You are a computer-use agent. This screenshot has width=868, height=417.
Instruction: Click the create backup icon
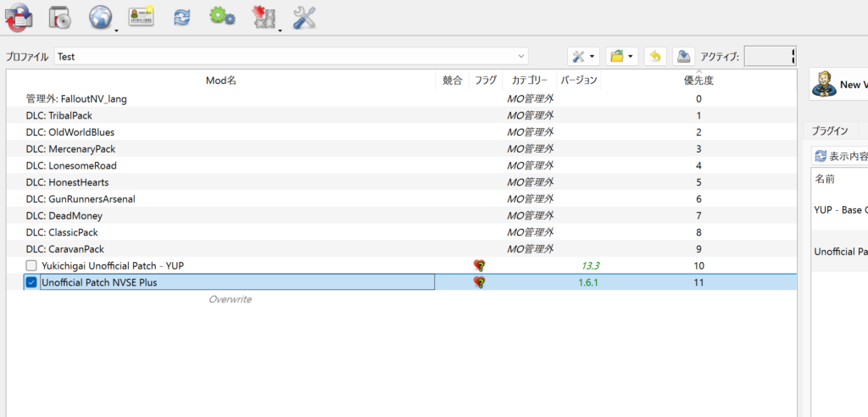pos(684,57)
